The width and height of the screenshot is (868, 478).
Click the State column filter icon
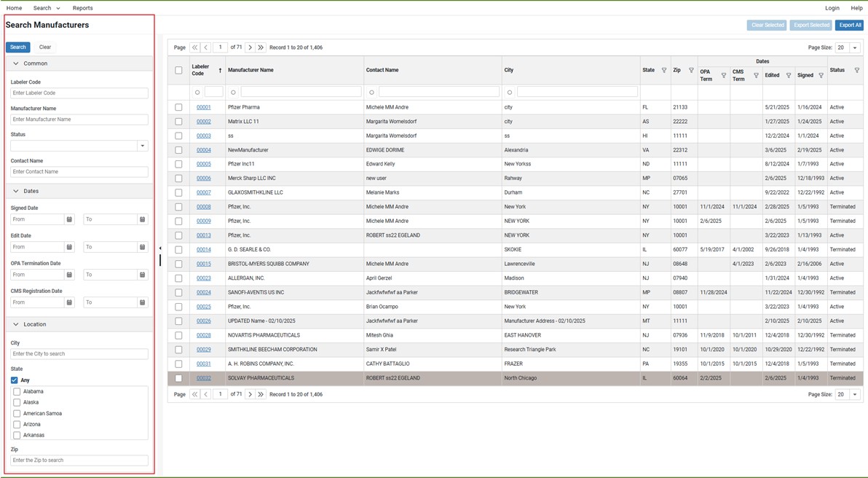pyautogui.click(x=663, y=71)
